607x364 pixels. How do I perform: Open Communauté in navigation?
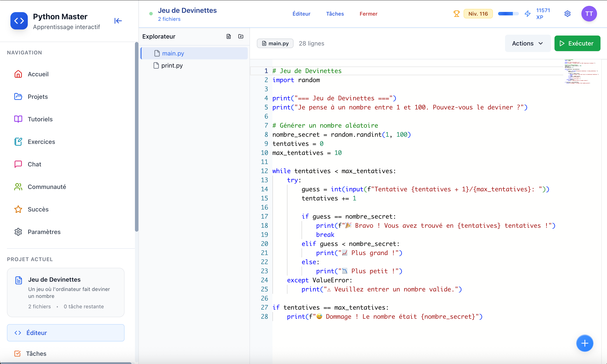(66, 187)
